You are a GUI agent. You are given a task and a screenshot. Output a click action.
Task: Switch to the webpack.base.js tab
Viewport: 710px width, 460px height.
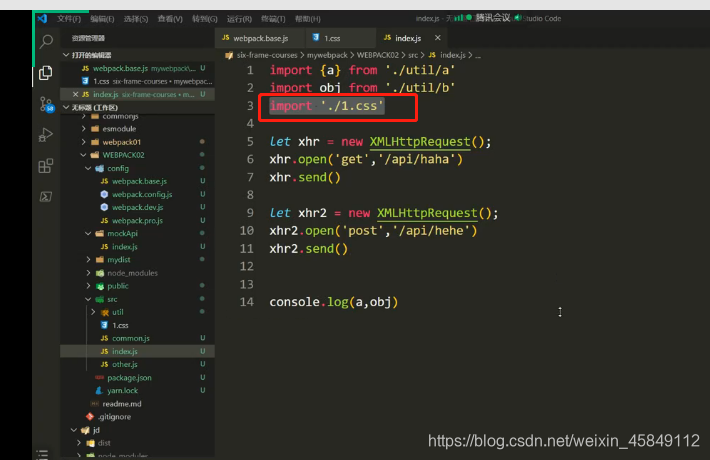pos(260,38)
